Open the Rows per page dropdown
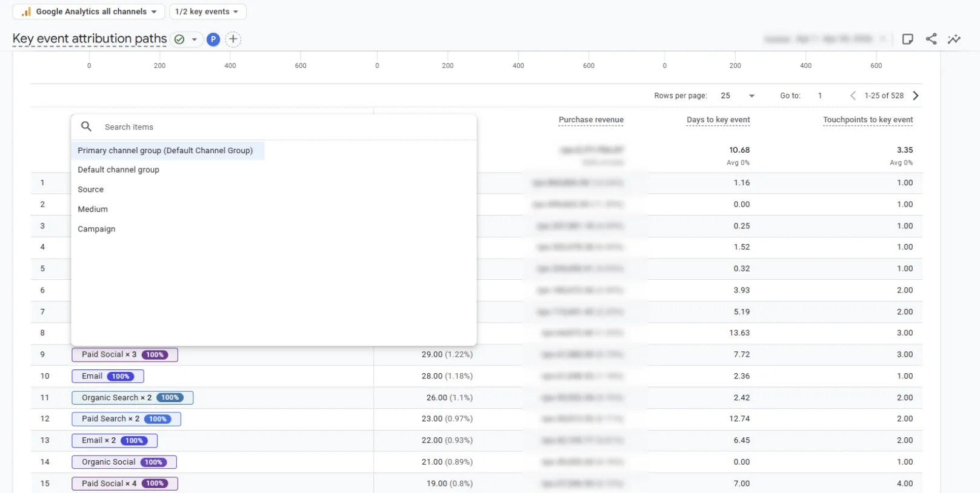The width and height of the screenshot is (980, 493). [x=737, y=96]
